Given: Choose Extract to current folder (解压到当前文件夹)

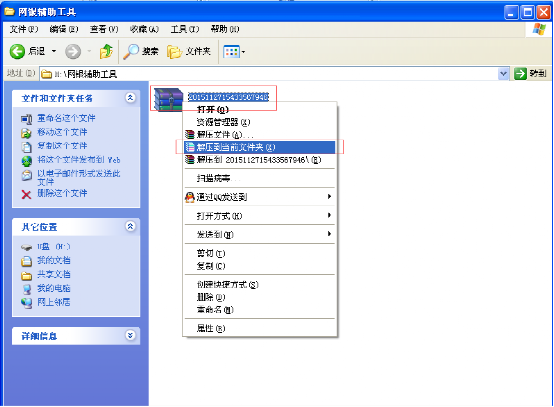Looking at the screenshot, I should coord(260,147).
